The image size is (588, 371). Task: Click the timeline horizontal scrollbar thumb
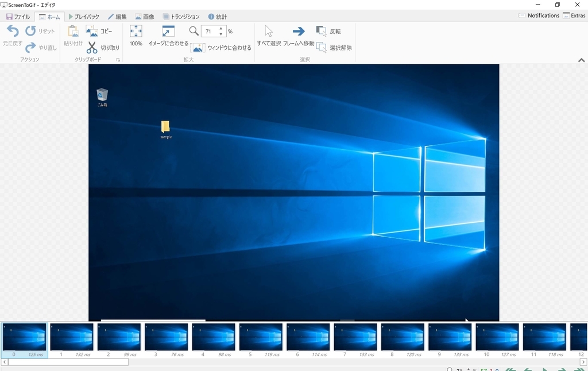pos(68,362)
